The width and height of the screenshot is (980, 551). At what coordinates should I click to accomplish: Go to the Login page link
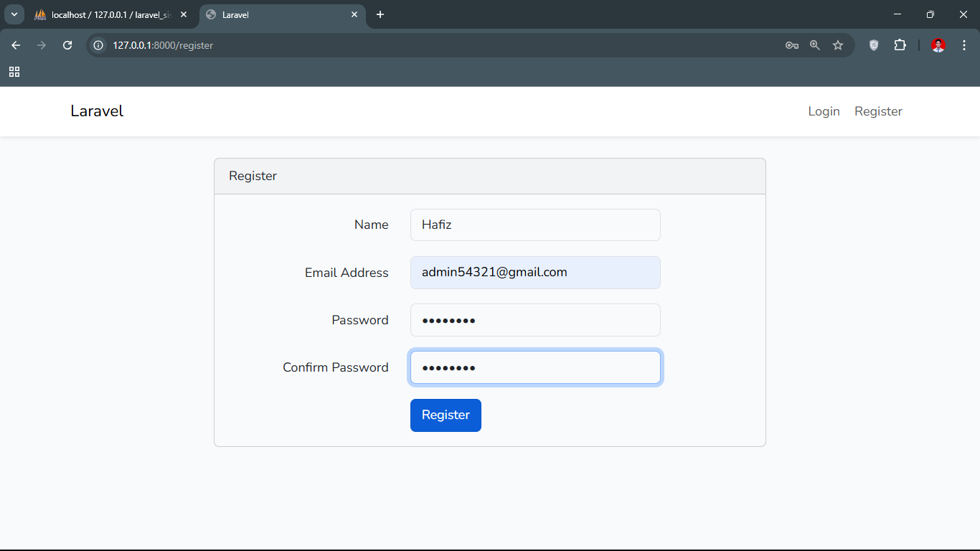click(824, 111)
